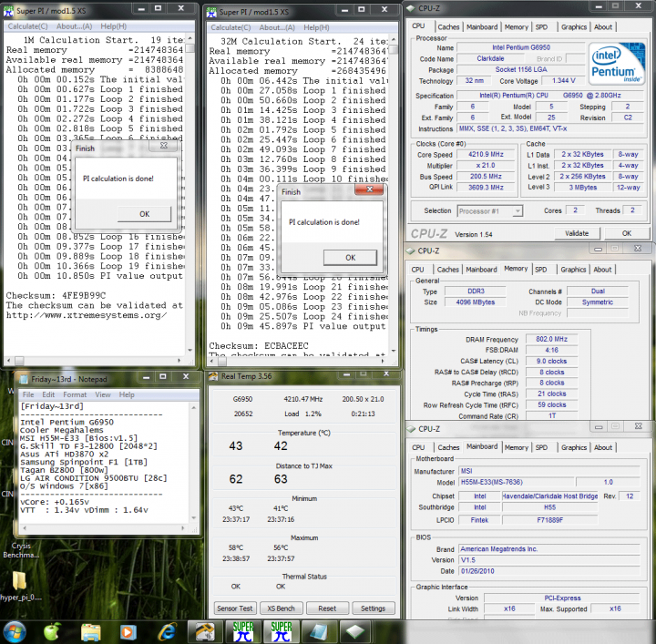Click Checksum 4FE9B99C text in Super PI
The width and height of the screenshot is (656, 644).
click(56, 296)
